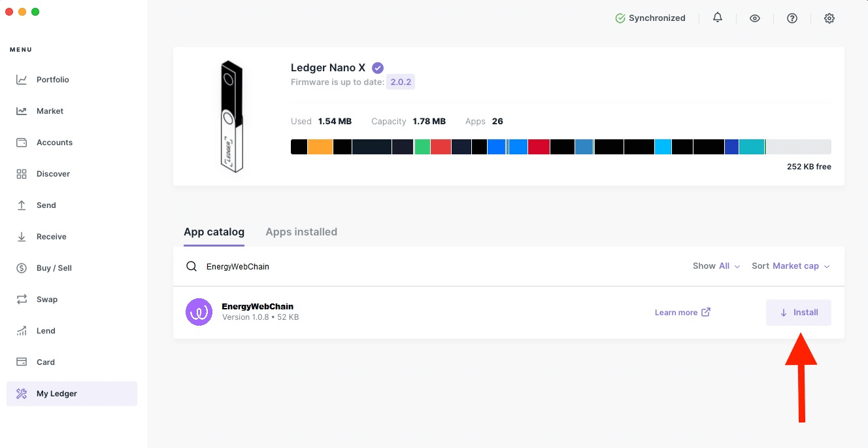Open the Portfolio menu item
This screenshot has height=448, width=868.
pyautogui.click(x=72, y=80)
